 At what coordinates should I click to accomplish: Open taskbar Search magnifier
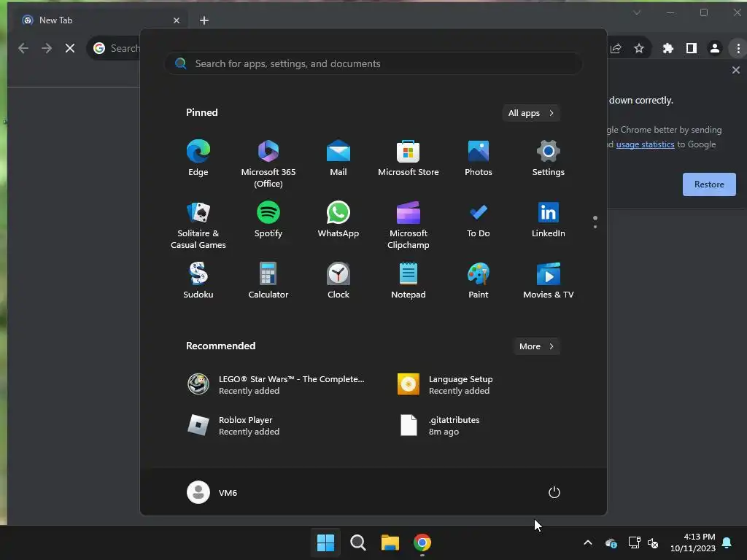click(x=357, y=542)
